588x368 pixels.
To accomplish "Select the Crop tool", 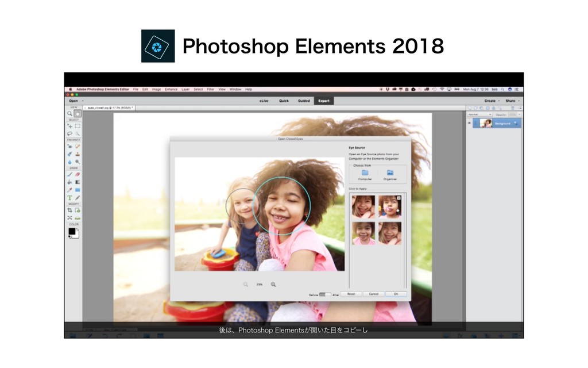I will pyautogui.click(x=69, y=210).
